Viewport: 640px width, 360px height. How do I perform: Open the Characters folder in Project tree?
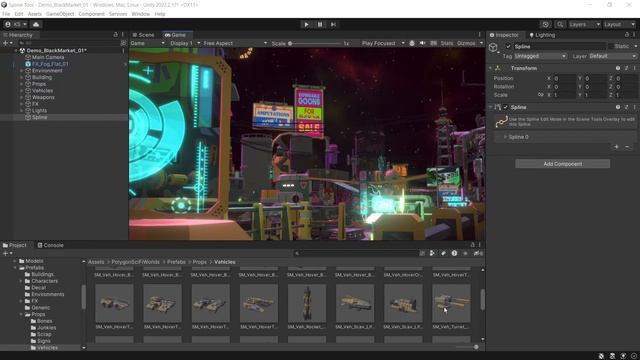pos(44,281)
